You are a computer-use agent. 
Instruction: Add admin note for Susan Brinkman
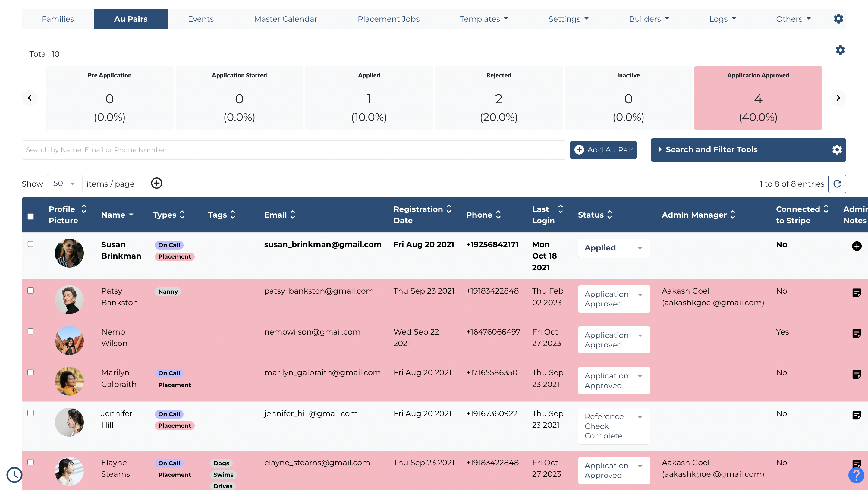click(856, 246)
